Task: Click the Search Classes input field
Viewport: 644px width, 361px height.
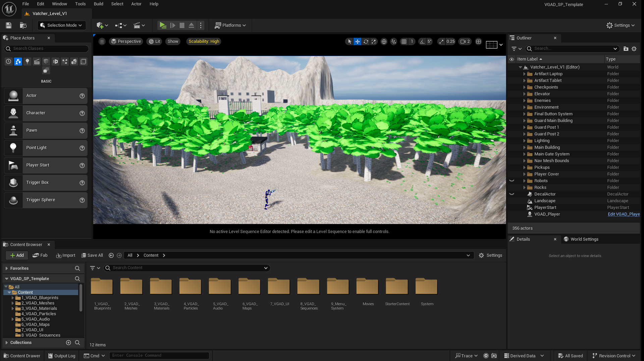Action: (x=46, y=49)
